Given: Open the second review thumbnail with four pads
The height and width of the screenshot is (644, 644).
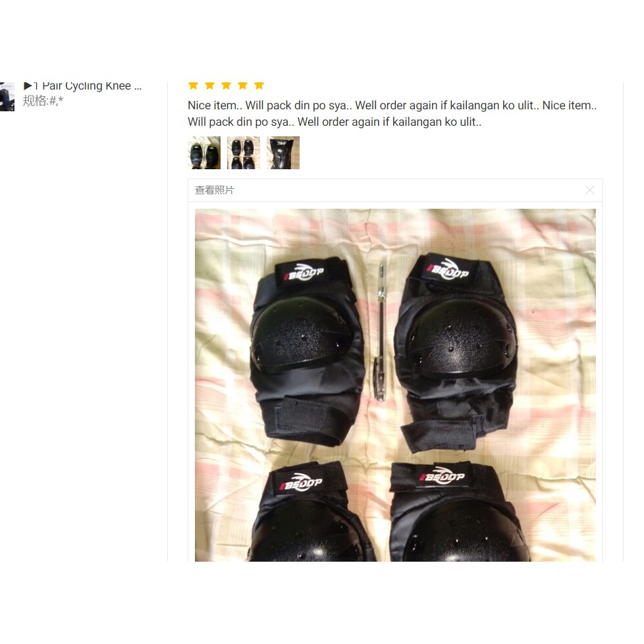Looking at the screenshot, I should coord(244,153).
